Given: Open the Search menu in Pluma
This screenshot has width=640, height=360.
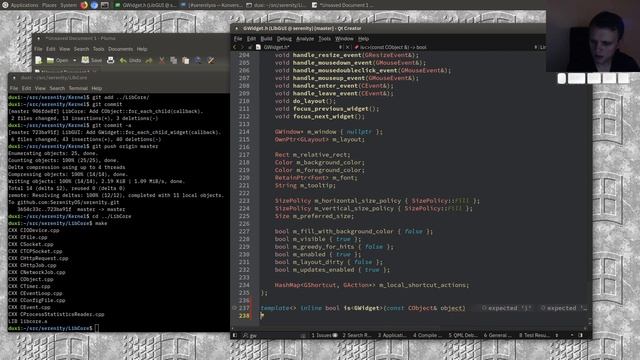Looking at the screenshot, I should coord(81,49).
